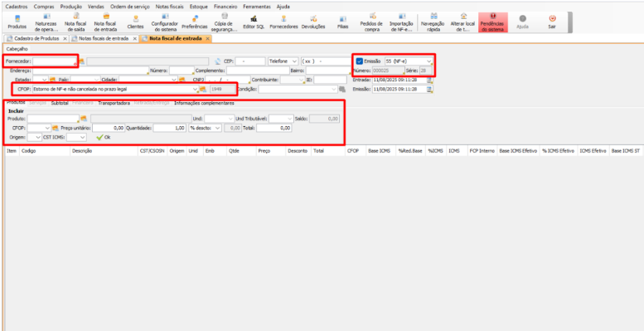The height and width of the screenshot is (331, 644).
Task: Select the Transportadora tab
Action: point(114,103)
